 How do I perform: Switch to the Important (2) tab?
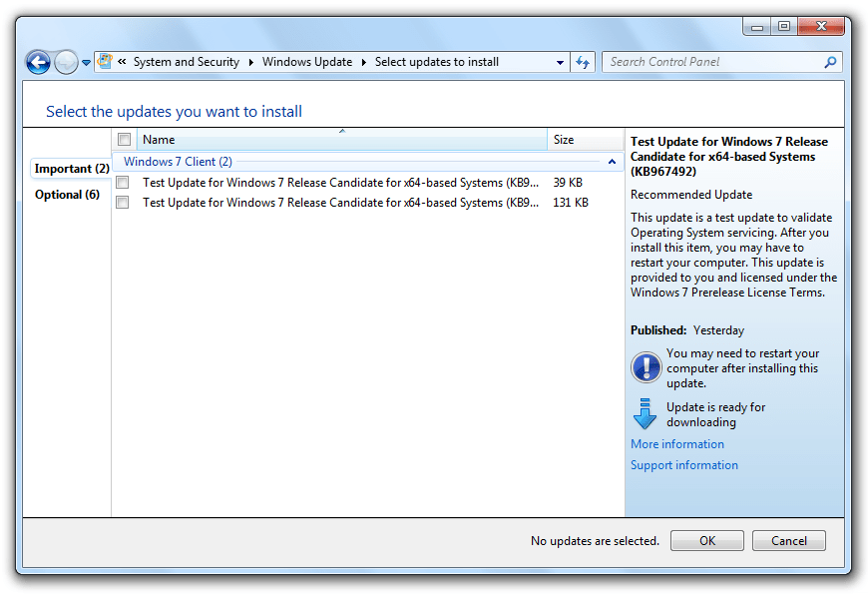tap(72, 169)
